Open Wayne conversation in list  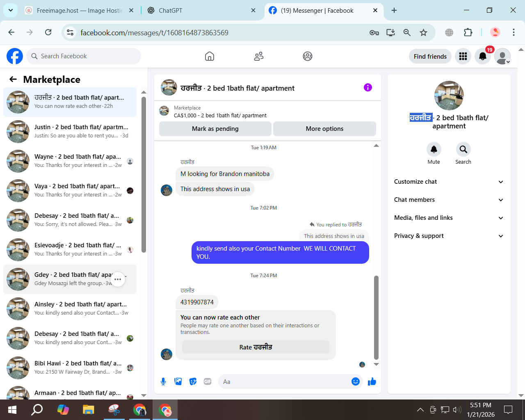[70, 161]
